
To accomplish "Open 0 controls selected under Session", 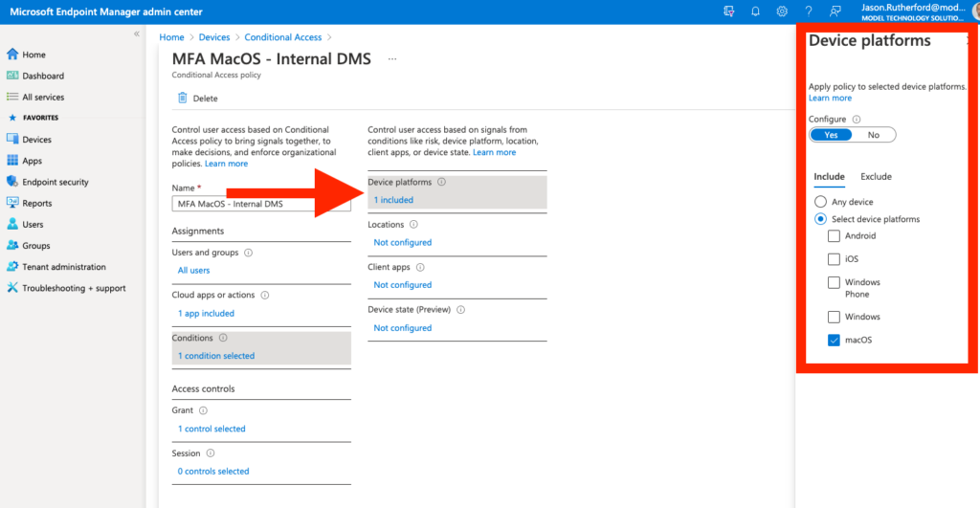I will pyautogui.click(x=213, y=472).
